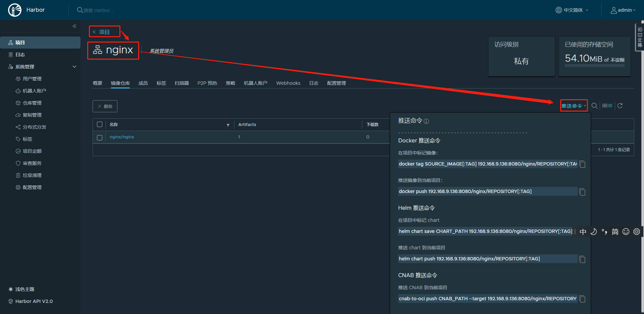Open the 扫描器 tab

point(182,83)
